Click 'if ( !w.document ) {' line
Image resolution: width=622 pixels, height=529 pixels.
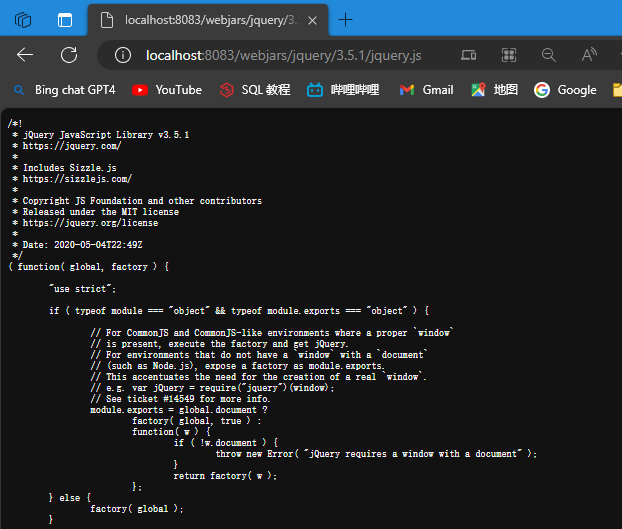226,443
